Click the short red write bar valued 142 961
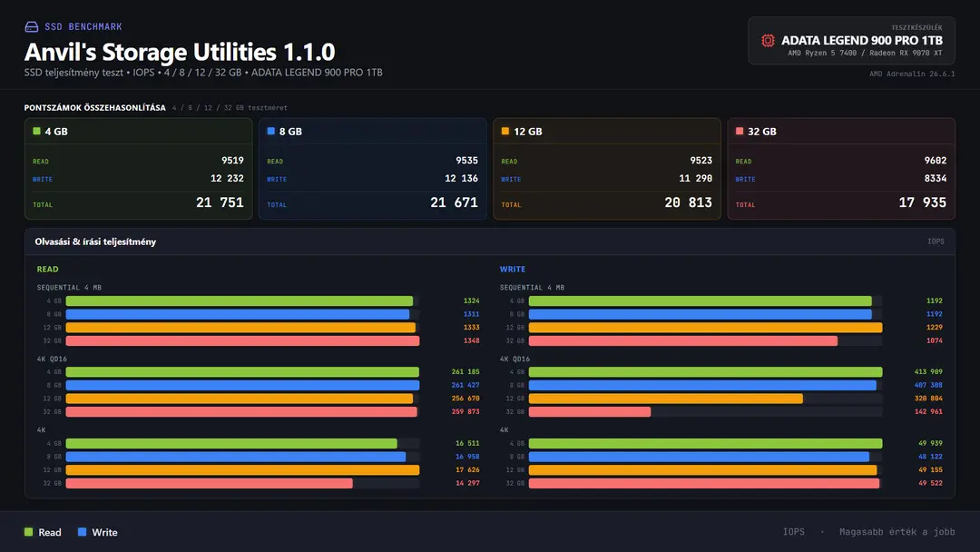Image resolution: width=980 pixels, height=552 pixels. (590, 412)
